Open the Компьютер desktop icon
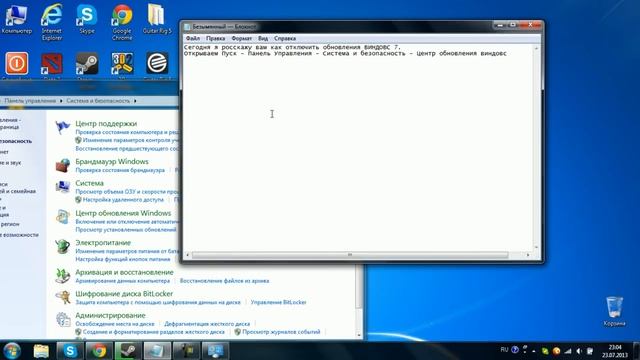The width and height of the screenshot is (640, 360). click(16, 19)
